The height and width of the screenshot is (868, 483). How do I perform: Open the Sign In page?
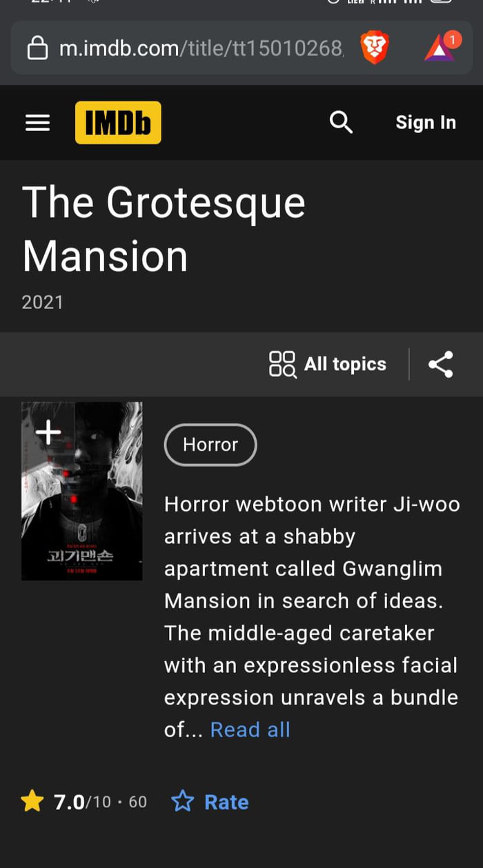click(426, 123)
